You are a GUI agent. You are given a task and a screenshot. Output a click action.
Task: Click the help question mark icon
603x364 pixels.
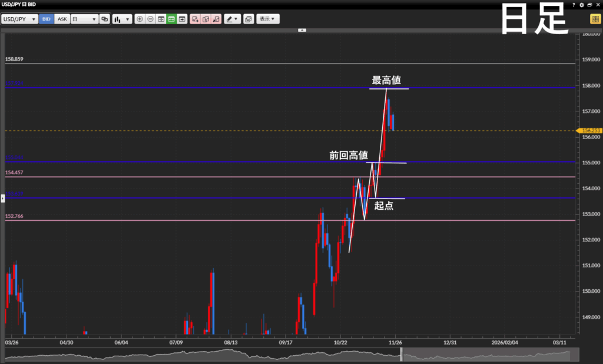(x=574, y=4)
